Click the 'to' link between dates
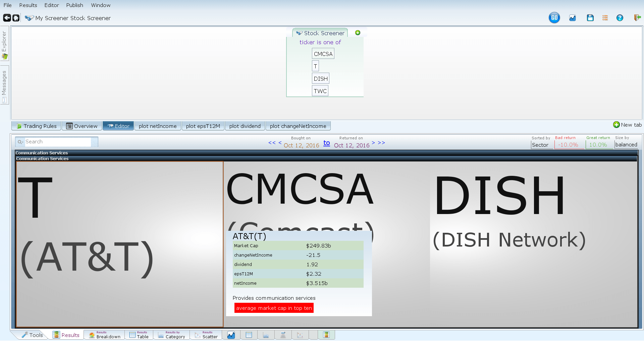The width and height of the screenshot is (644, 348). (327, 143)
